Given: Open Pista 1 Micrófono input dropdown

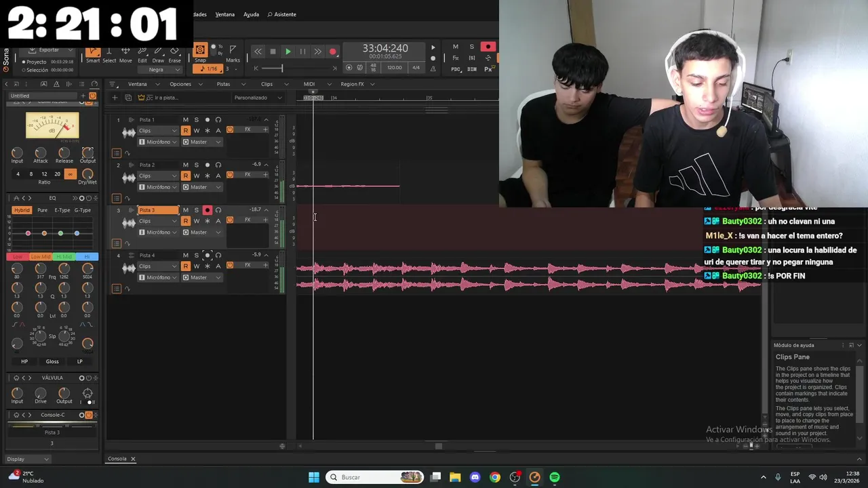Looking at the screenshot, I should pos(158,142).
